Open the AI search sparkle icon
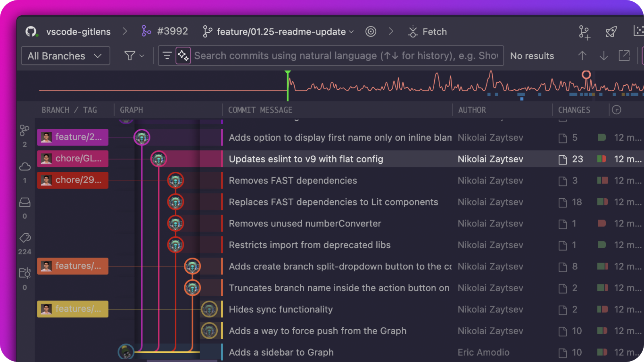The image size is (644, 362). [x=184, y=56]
